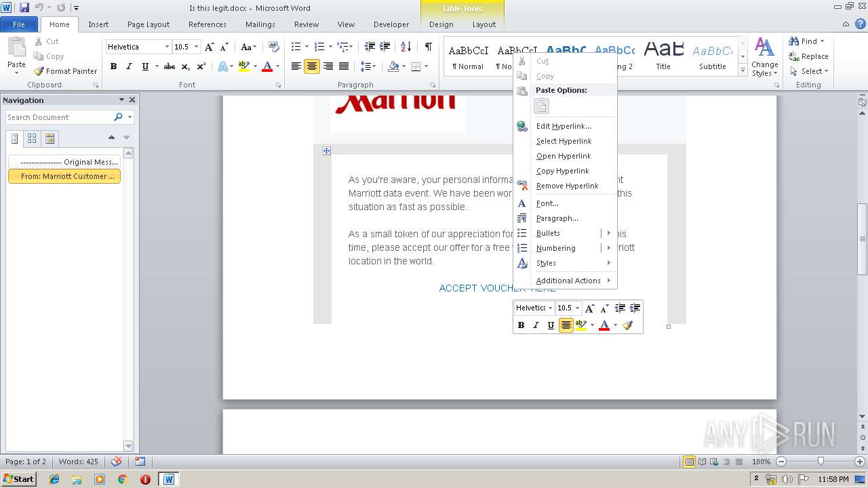Click the ACCEPT VOUCHER HERE link
Image resolution: width=868 pixels, height=488 pixels.
coord(497,288)
